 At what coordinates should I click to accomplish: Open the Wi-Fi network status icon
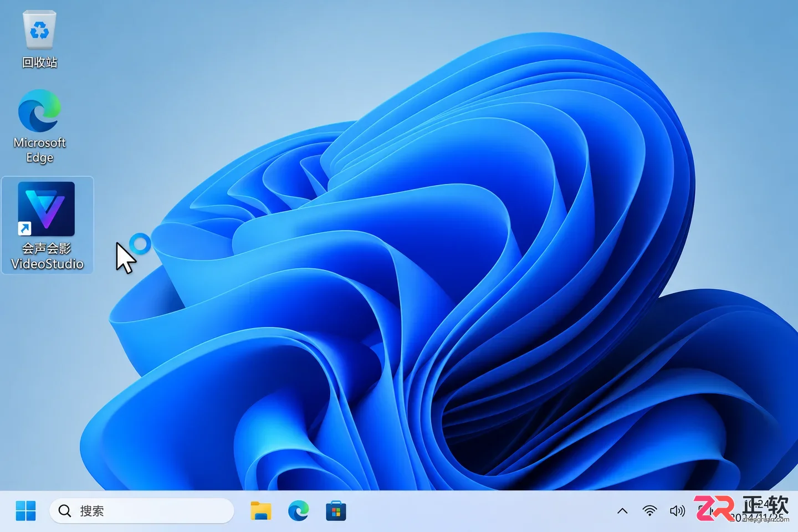649,511
